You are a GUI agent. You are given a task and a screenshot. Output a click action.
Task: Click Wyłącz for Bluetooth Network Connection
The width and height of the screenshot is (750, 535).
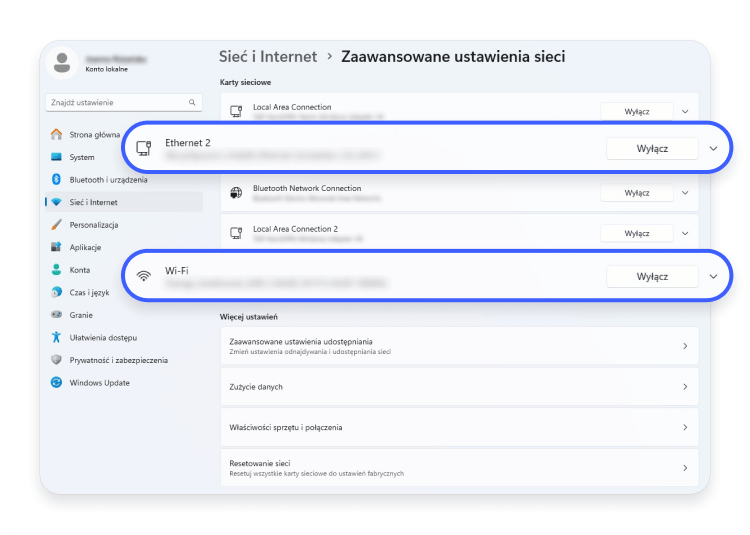click(637, 193)
